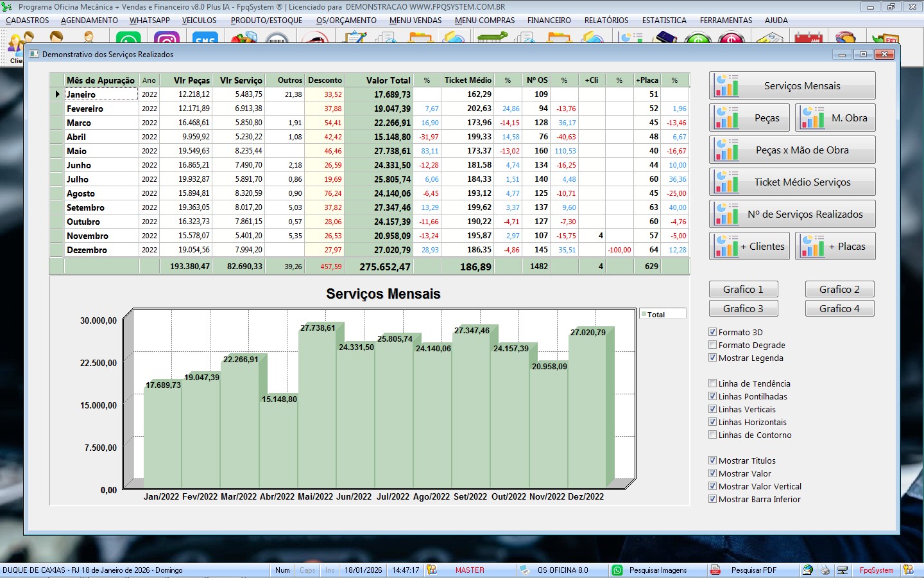Click the Instagram icon in the toolbar
924x578 pixels.
click(167, 40)
